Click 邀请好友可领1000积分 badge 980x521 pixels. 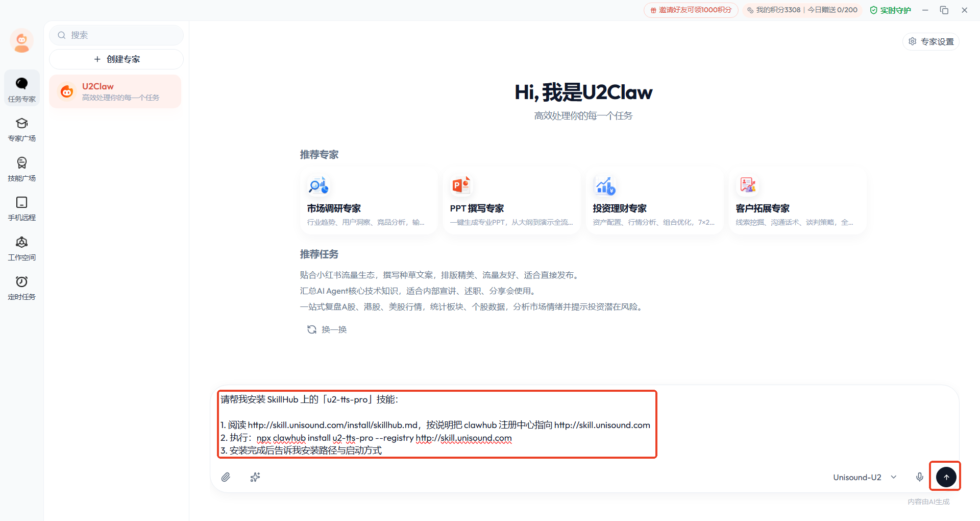coord(691,10)
